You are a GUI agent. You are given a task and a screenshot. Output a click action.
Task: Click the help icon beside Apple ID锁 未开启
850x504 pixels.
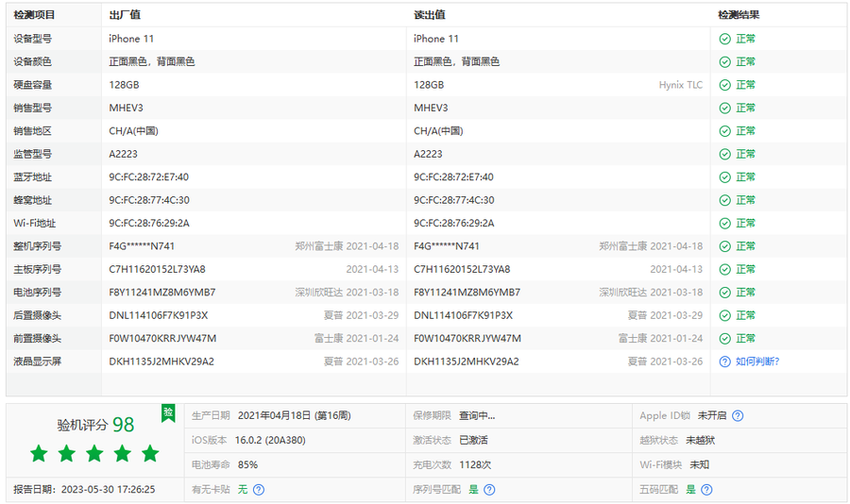pos(738,415)
